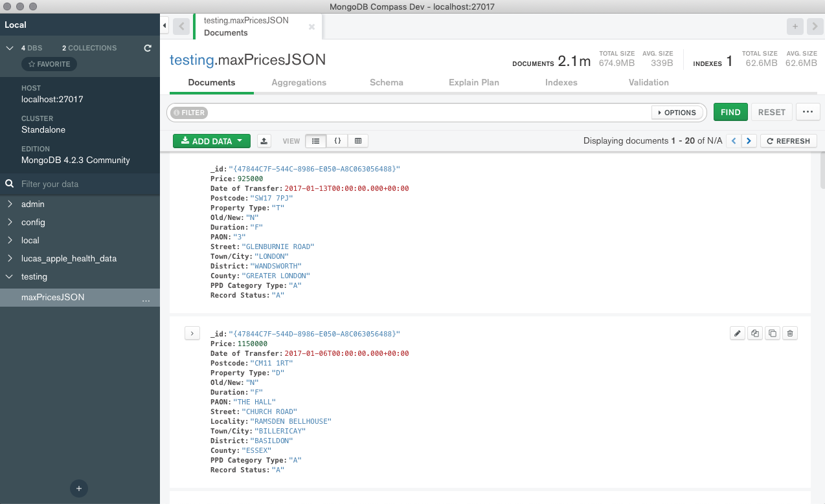This screenshot has height=504, width=825.
Task: Refresh the databases list in sidebar
Action: click(148, 48)
